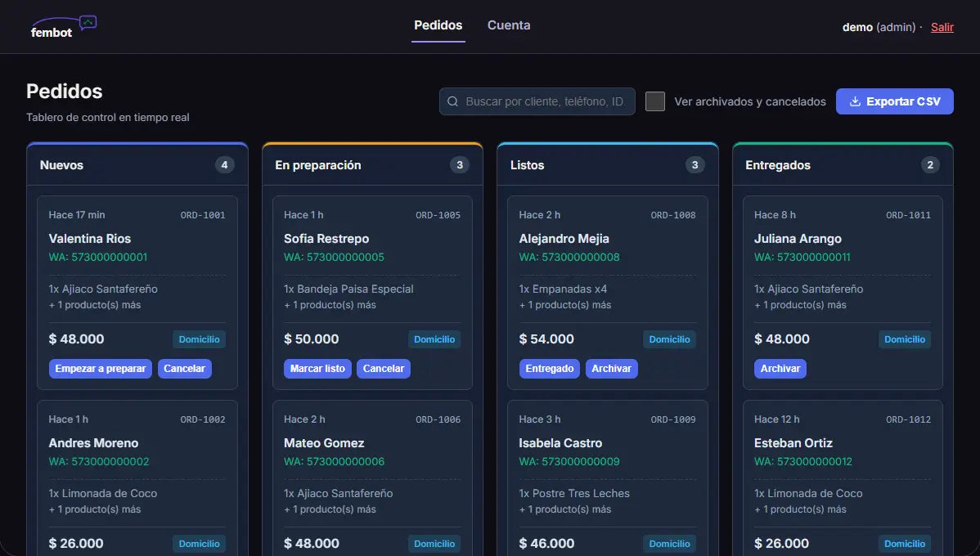Click 1x Postre Tres Leches item
The image size is (980, 556).
tap(573, 493)
